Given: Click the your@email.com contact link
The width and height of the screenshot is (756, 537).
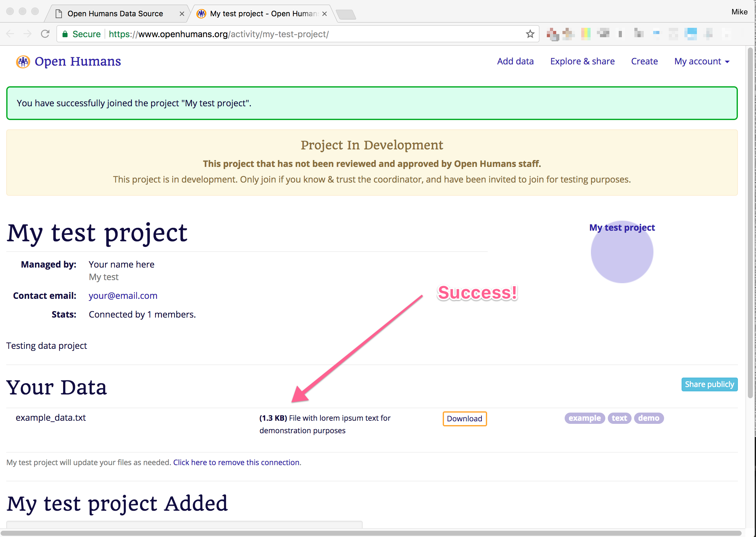Looking at the screenshot, I should tap(123, 296).
